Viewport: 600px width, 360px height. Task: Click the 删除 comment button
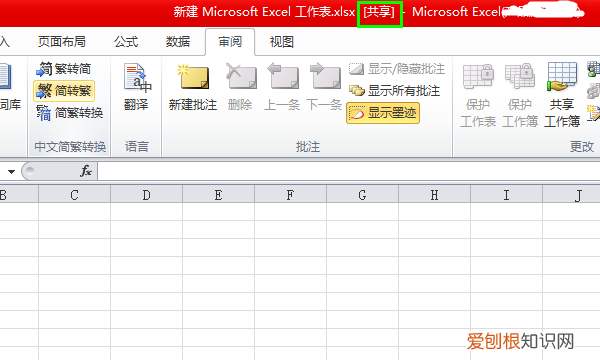tap(240, 88)
